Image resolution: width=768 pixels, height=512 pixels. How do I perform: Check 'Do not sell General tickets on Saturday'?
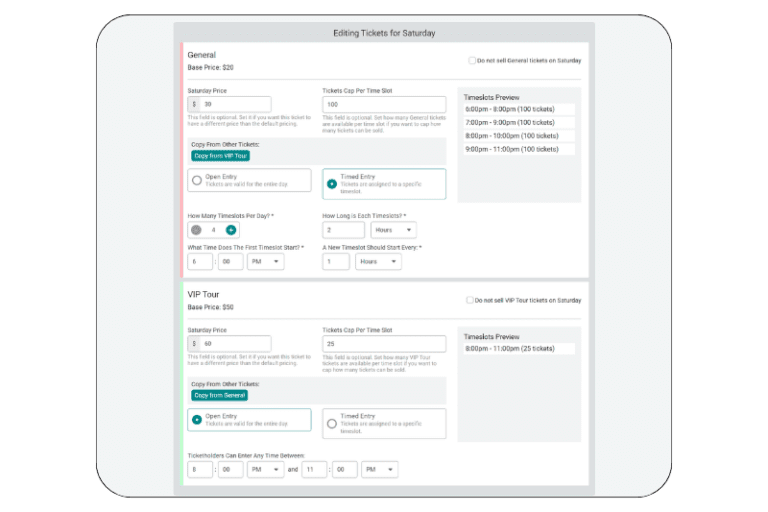coord(472,61)
